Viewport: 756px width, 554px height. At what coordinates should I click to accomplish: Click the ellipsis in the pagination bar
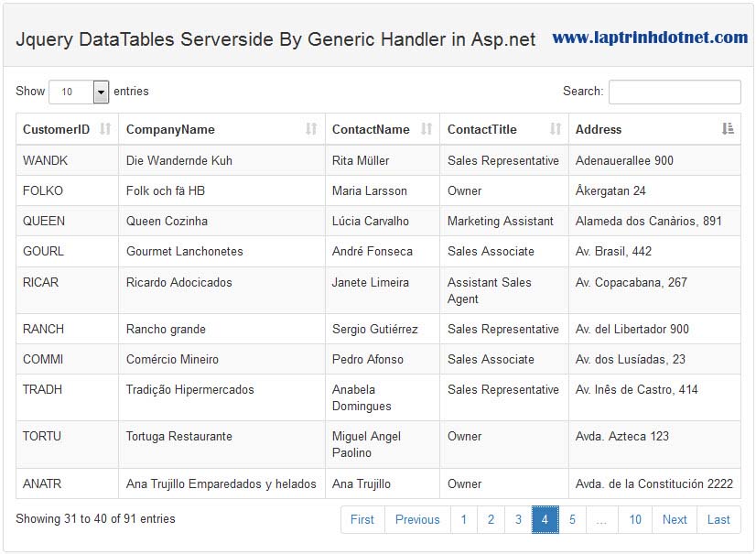pyautogui.click(x=602, y=519)
